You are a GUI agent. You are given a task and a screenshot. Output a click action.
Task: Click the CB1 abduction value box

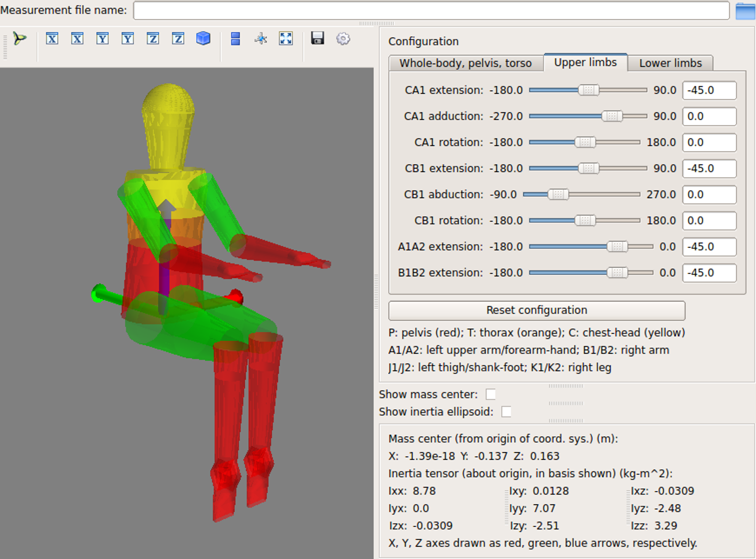[x=709, y=195]
